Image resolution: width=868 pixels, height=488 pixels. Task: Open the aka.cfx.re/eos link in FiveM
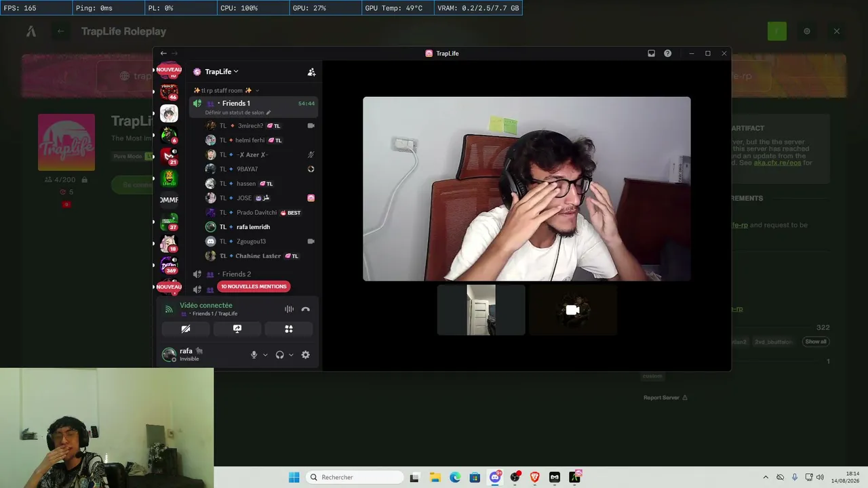777,163
